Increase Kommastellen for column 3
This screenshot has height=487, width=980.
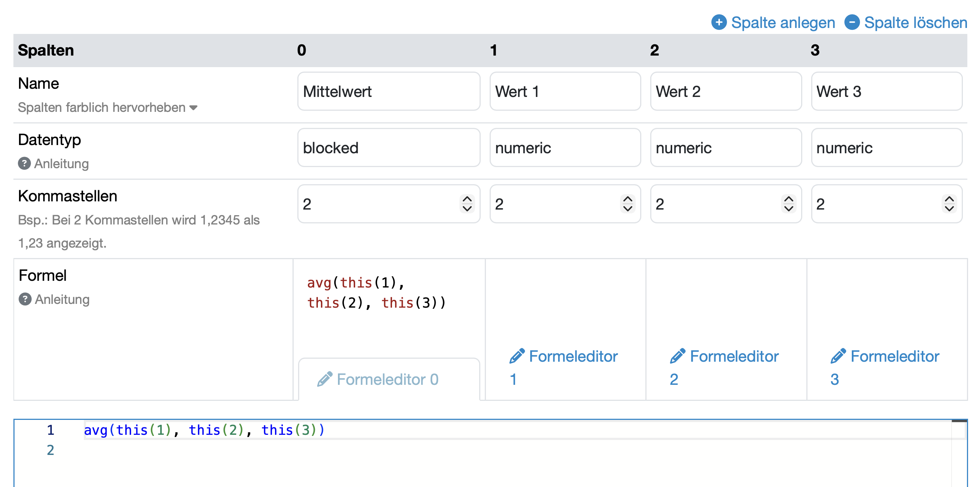949,199
